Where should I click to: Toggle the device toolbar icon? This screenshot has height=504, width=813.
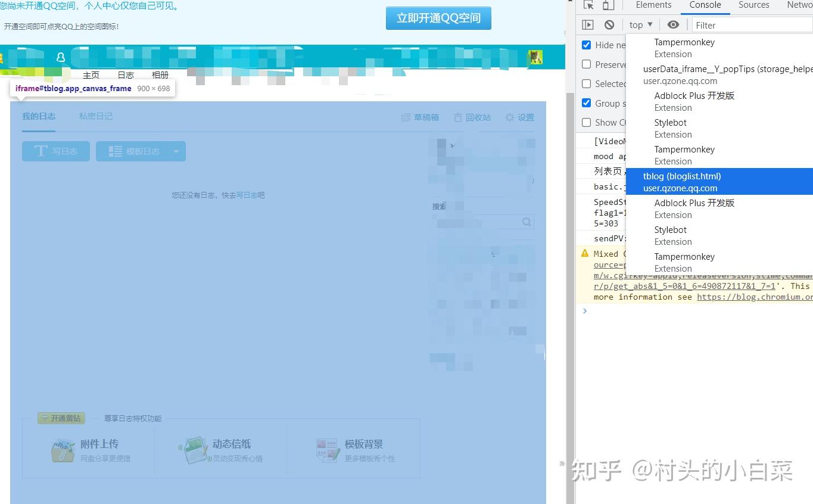coord(608,5)
